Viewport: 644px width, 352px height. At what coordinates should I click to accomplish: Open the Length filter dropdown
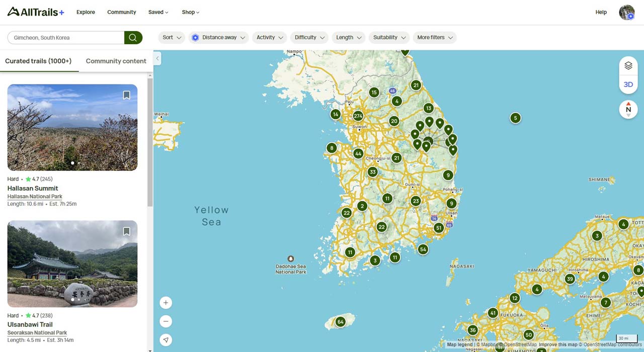[x=348, y=38]
